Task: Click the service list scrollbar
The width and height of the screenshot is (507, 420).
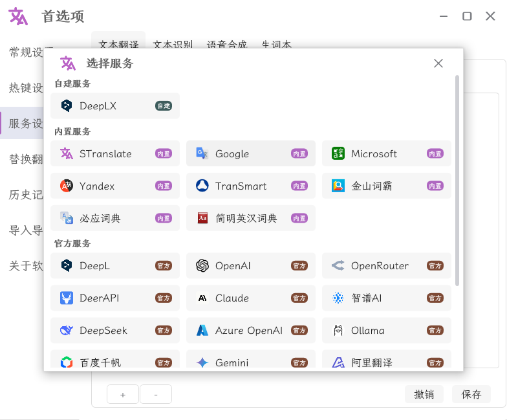Action: click(458, 181)
